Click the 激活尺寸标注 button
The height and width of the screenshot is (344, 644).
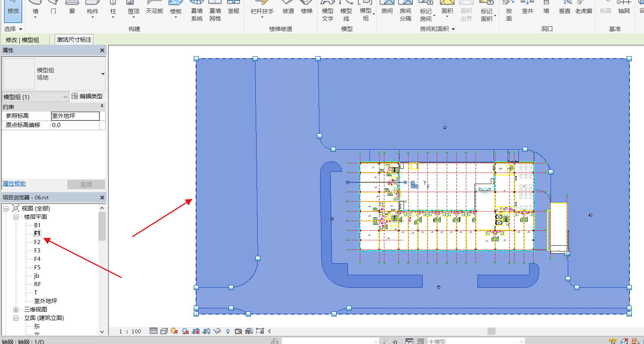(74, 40)
